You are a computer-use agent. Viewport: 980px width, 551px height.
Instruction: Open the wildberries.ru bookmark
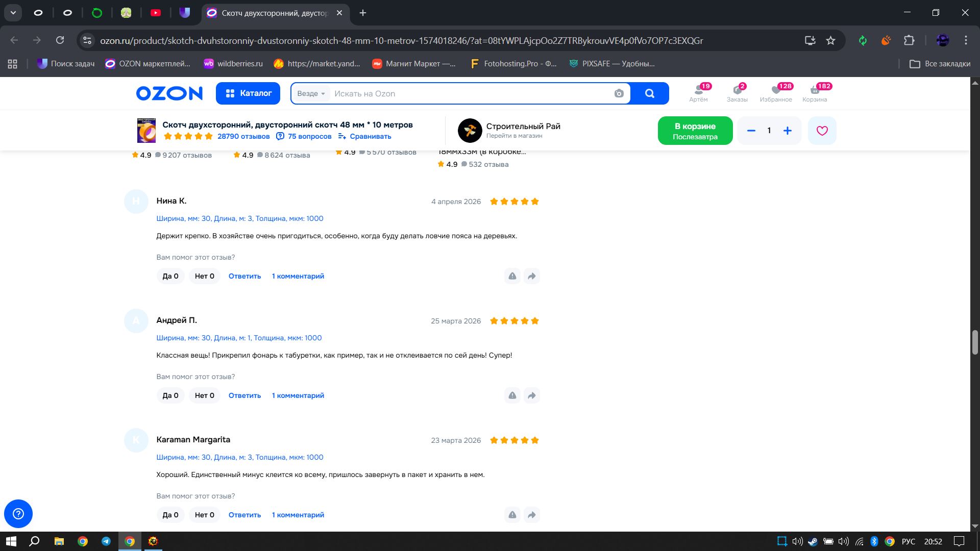point(233,64)
